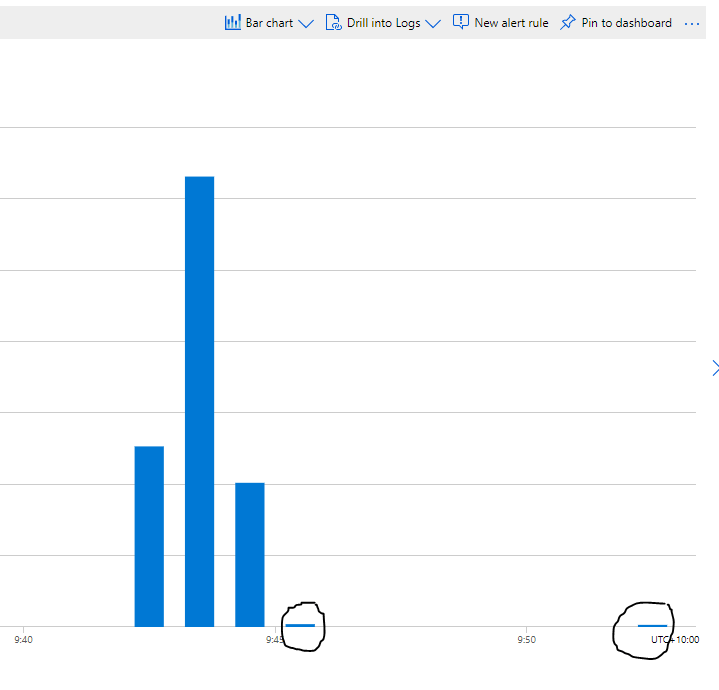Click the circled small bar right of 9:45
The image size is (719, 690).
[x=300, y=625]
